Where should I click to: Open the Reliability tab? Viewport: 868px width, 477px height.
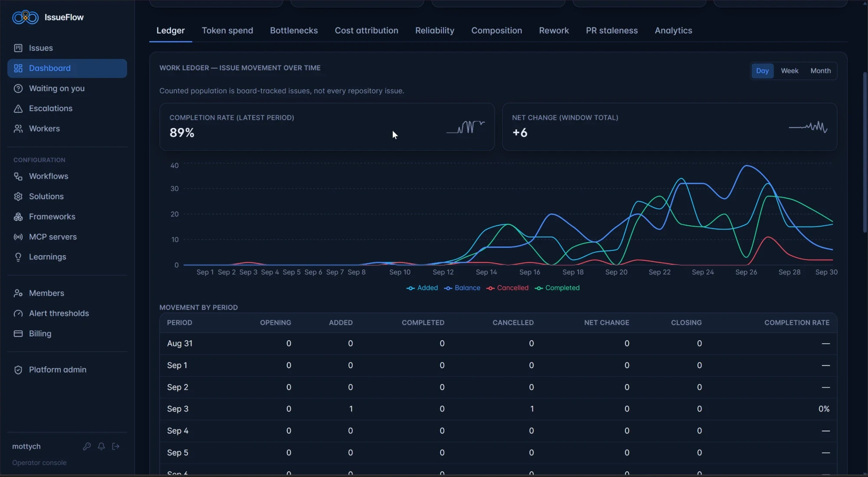(x=434, y=30)
